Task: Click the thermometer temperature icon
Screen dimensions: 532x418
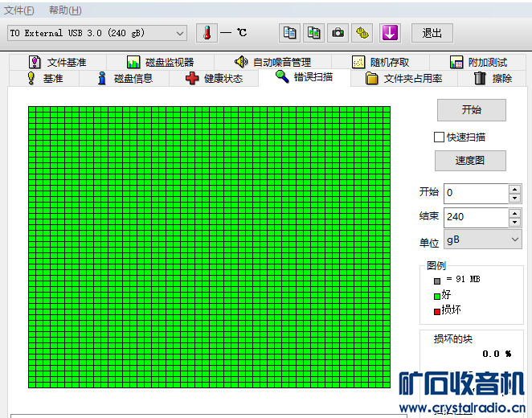Action: coord(207,33)
